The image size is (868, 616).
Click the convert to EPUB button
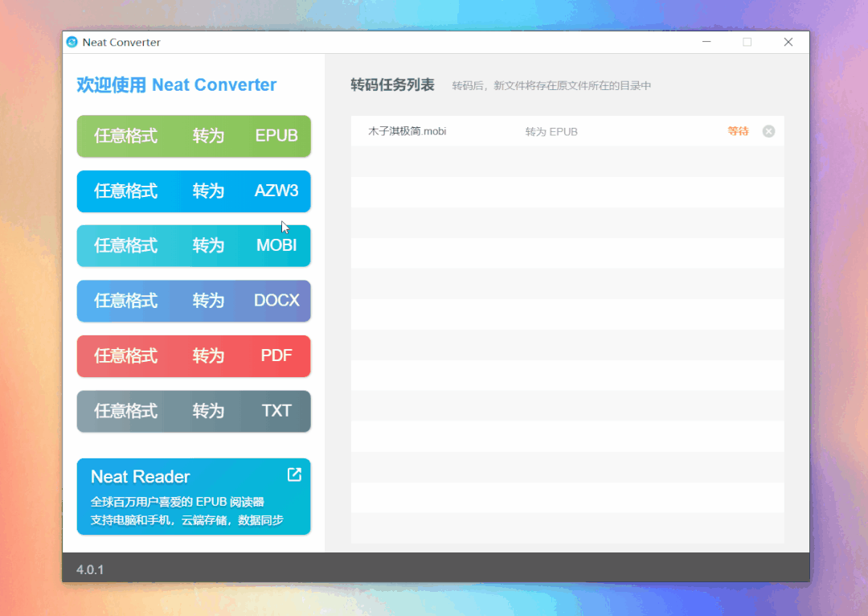tap(194, 136)
